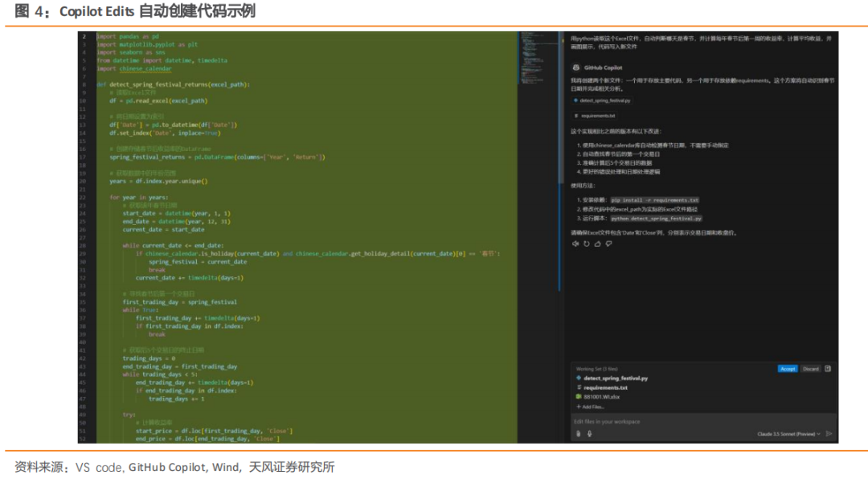Image resolution: width=868 pixels, height=479 pixels.
Task: Click the 'chinese_calendar' numbered list item
Action: (653, 145)
